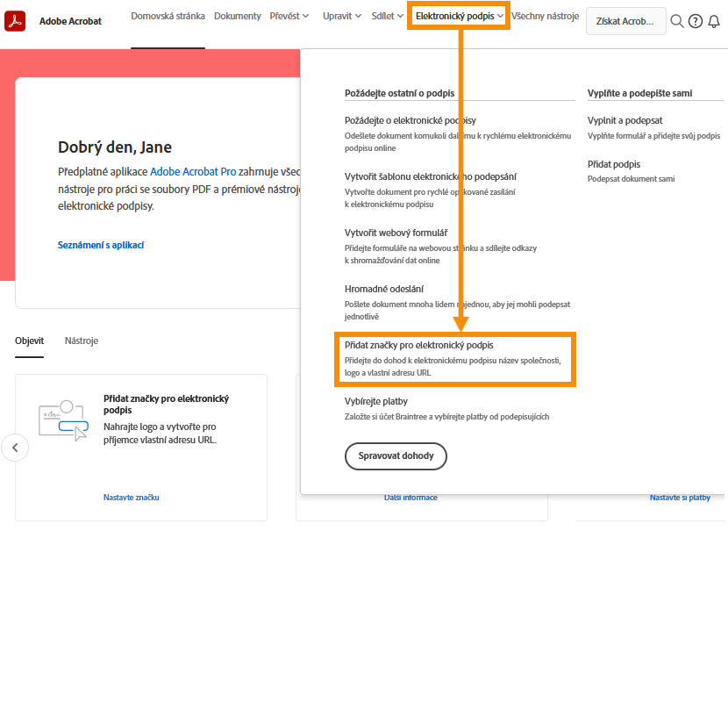The image size is (728, 710).
Task: Click the Adobe Acrobat logo icon
Action: click(x=14, y=20)
